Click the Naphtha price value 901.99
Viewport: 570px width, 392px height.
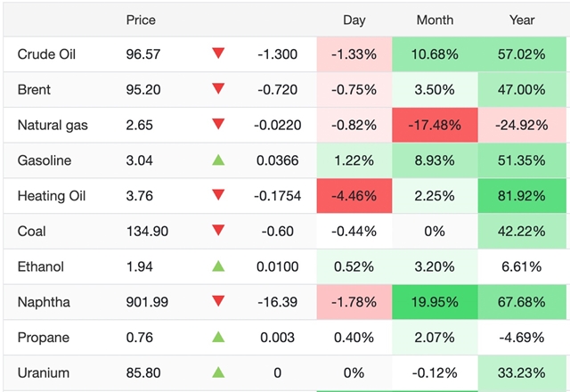147,302
